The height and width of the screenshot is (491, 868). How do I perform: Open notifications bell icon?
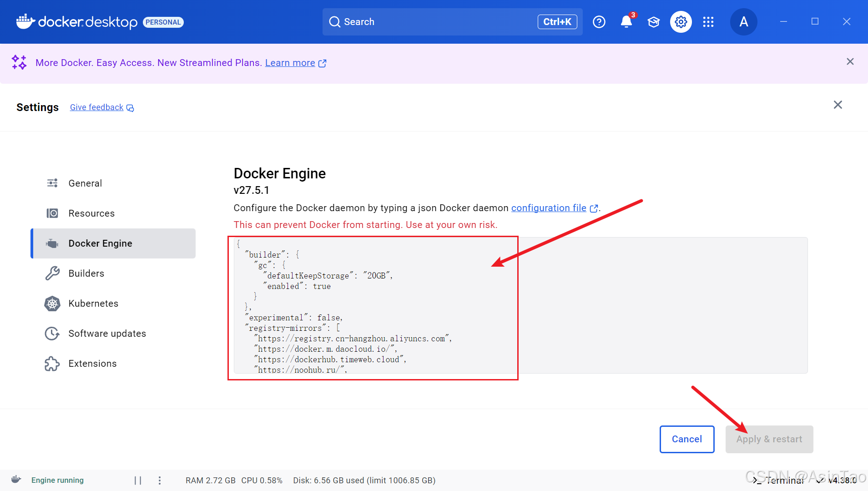point(626,22)
